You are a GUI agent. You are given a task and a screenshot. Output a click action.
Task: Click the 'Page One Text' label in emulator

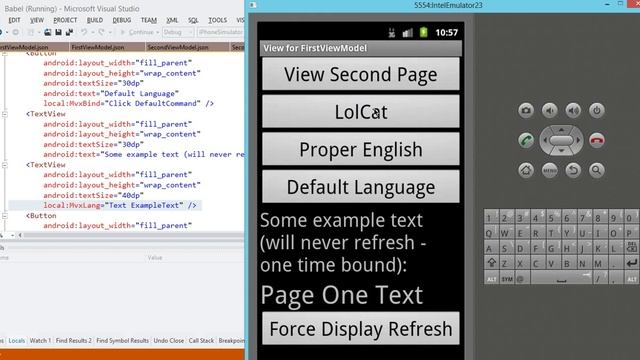click(x=342, y=295)
